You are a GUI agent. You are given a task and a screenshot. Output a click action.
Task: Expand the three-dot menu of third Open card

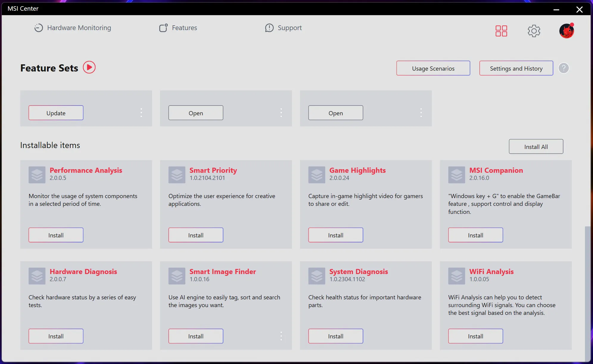pyautogui.click(x=421, y=113)
